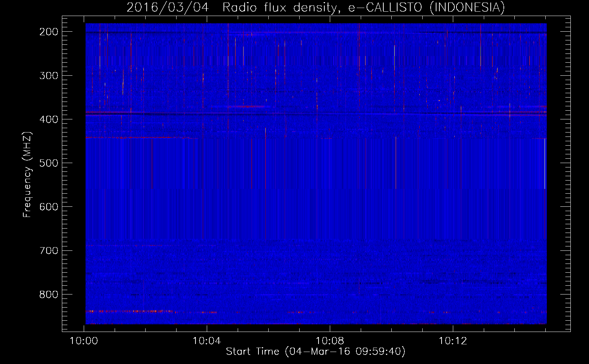Screen dimensions: 589x364
Task: Click the 600 frequency tick label
Action: pyautogui.click(x=49, y=207)
